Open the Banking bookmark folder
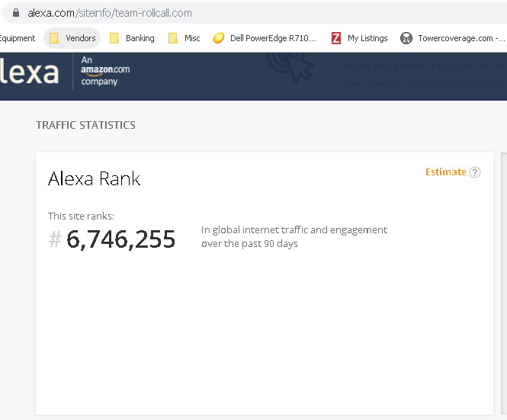 coord(132,38)
